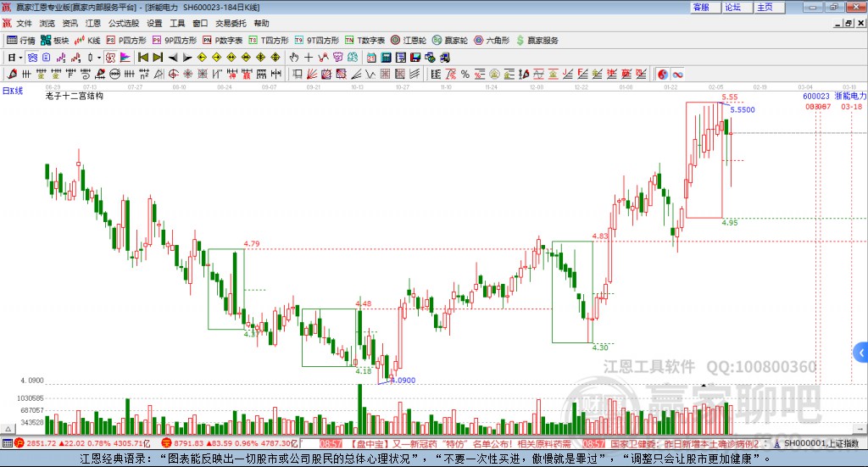
Task: Click the 4.0900 low price label
Action: (x=403, y=381)
